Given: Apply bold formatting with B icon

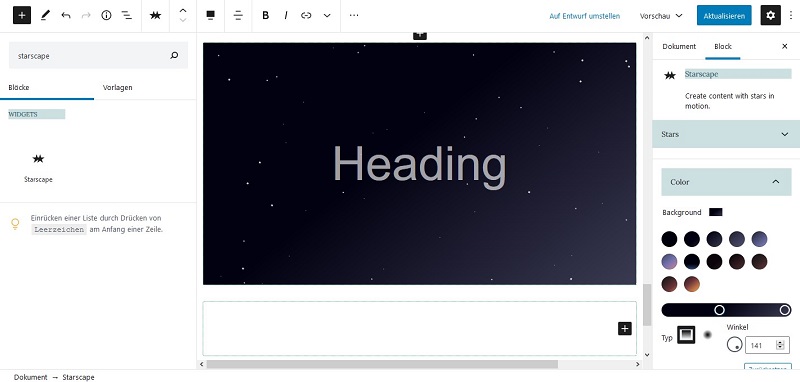Looking at the screenshot, I should pyautogui.click(x=265, y=15).
